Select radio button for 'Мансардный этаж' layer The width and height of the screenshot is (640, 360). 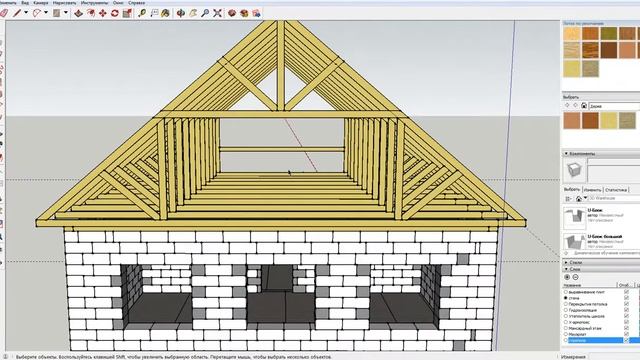566,328
